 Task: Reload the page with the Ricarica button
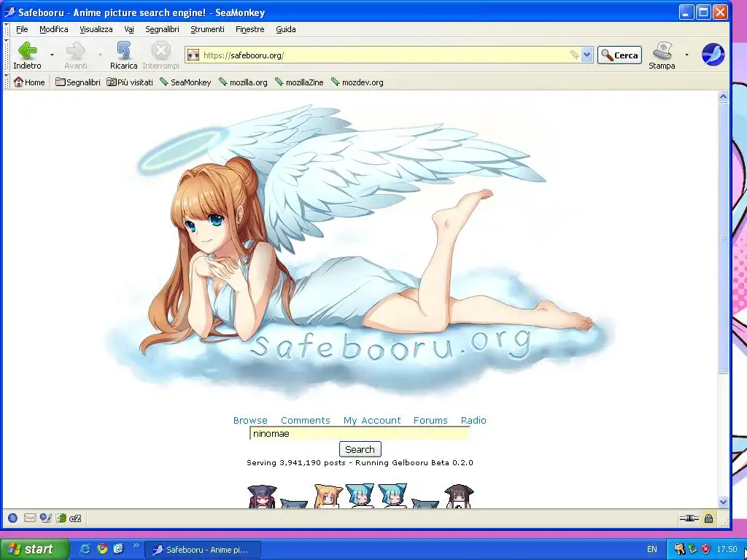click(123, 55)
